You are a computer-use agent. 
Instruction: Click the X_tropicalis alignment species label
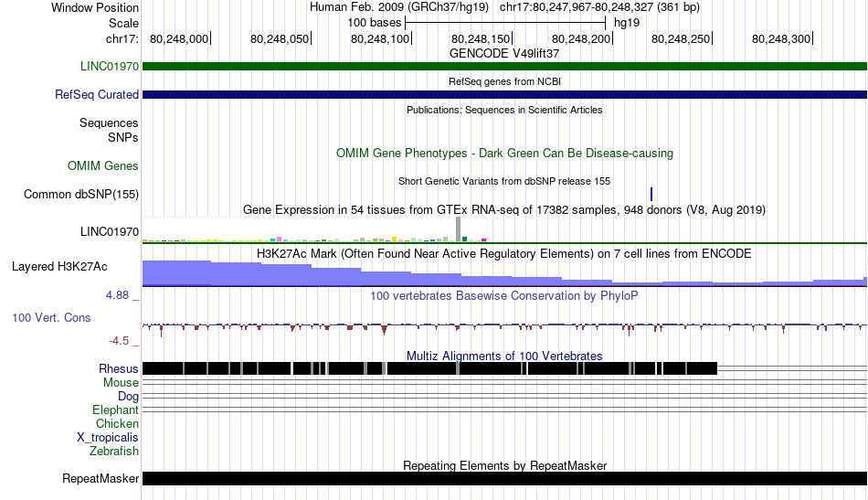(108, 438)
